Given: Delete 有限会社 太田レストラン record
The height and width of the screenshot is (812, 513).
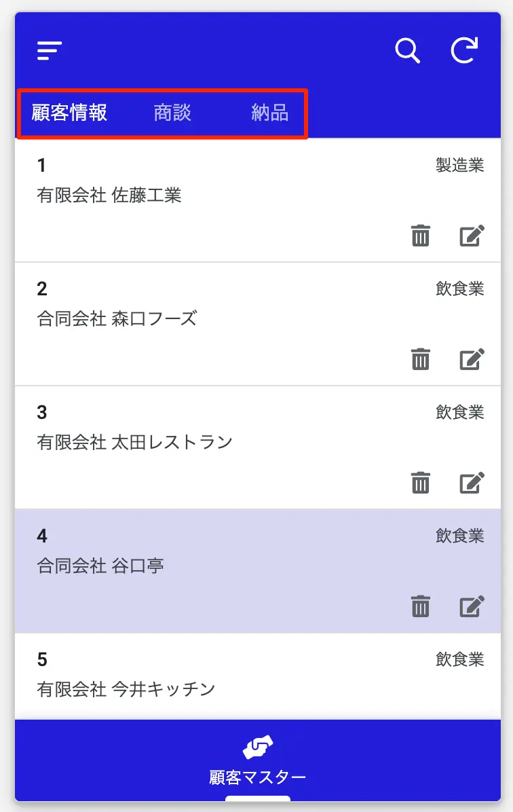Looking at the screenshot, I should [420, 483].
